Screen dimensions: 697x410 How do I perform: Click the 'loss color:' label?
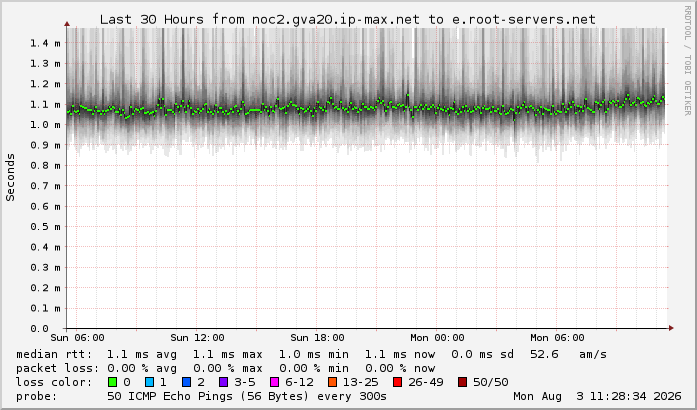pos(54,382)
